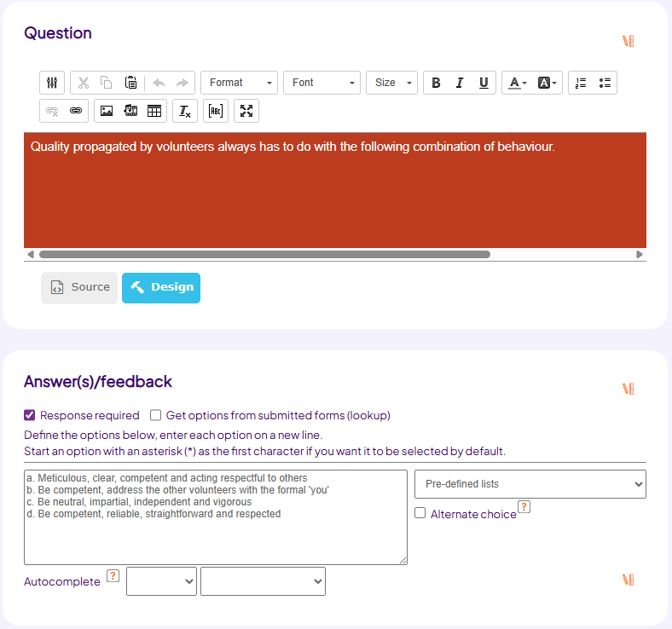This screenshot has height=629, width=672.
Task: Open the second wider Autocomplete dropdown
Action: 264,581
